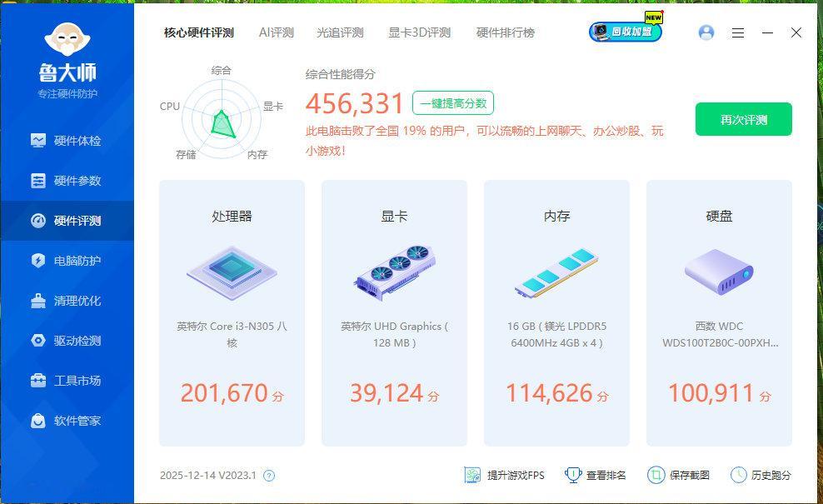Click processor score 201,670 分
The height and width of the screenshot is (504, 823).
pos(232,393)
